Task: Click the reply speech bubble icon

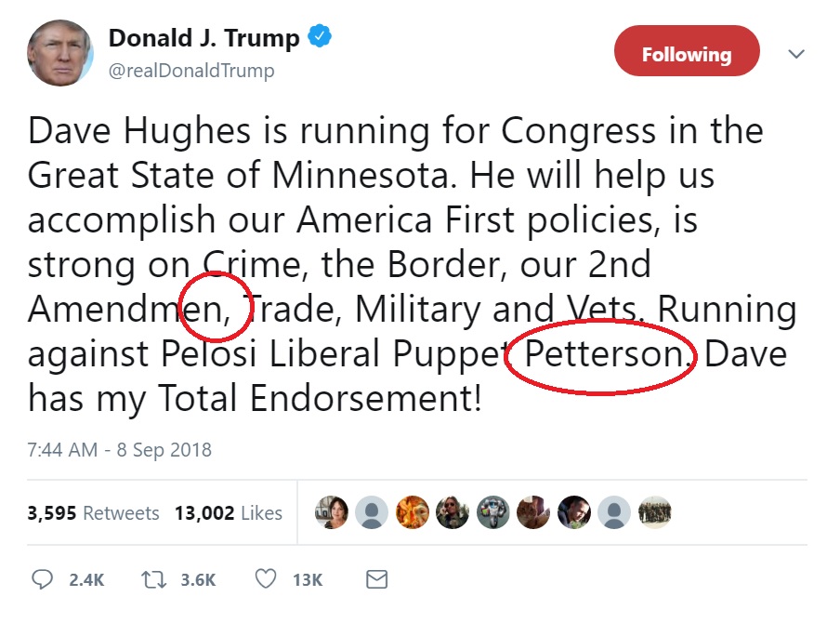Action: [43, 579]
